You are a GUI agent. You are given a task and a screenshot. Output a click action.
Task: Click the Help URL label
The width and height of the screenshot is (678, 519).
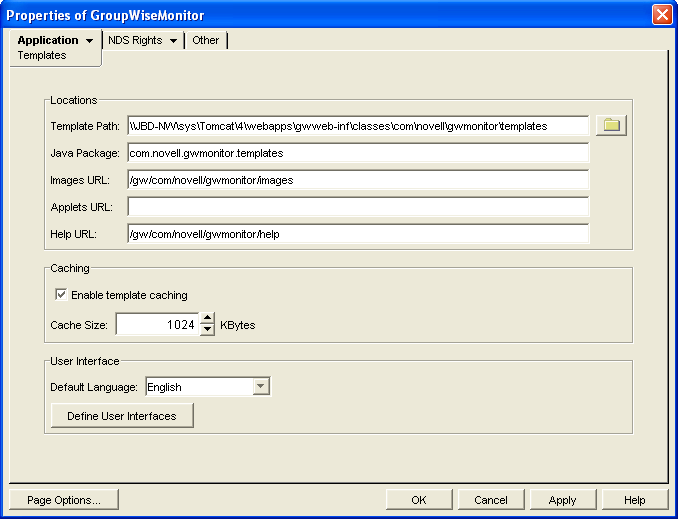pyautogui.click(x=74, y=234)
